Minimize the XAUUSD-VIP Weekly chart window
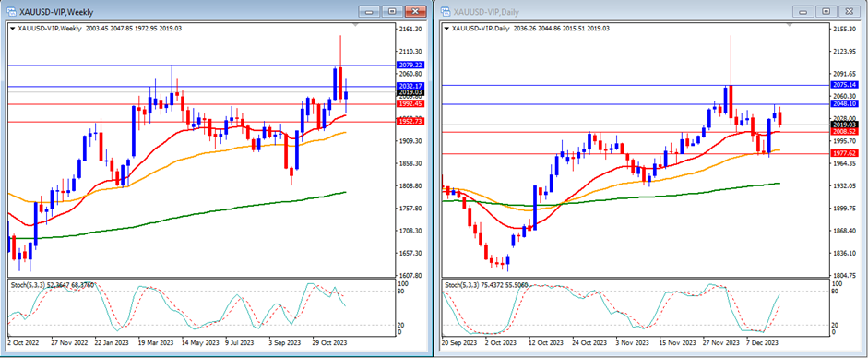Screen dimensions: 868x358 [x=369, y=11]
